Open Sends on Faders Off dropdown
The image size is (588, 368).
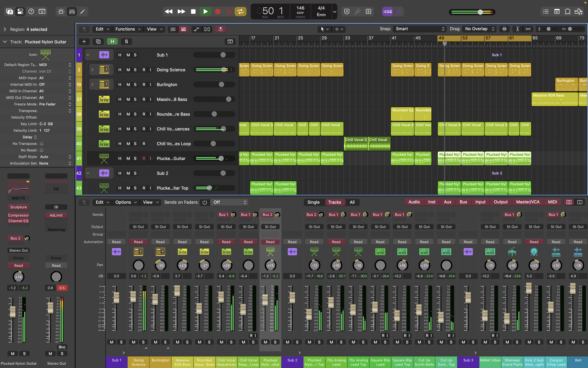(229, 202)
